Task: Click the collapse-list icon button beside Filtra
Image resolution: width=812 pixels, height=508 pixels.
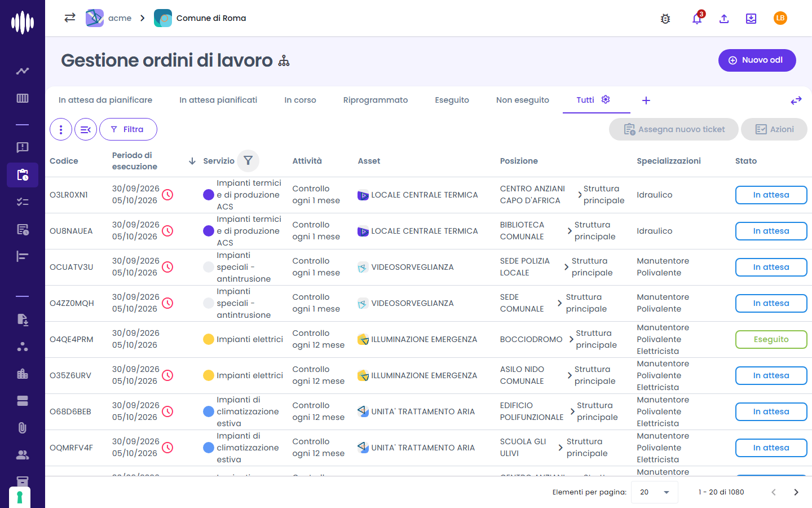Action: click(x=86, y=129)
